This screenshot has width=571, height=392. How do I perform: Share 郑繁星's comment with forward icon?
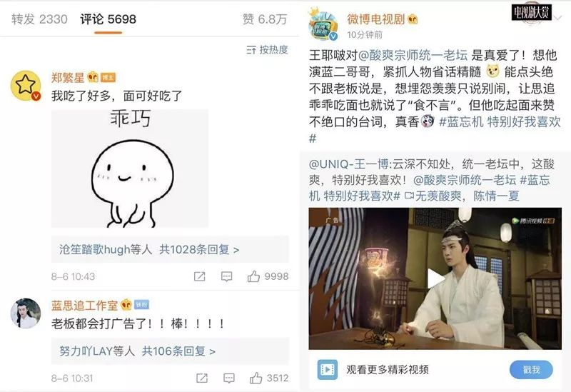pyautogui.click(x=199, y=277)
